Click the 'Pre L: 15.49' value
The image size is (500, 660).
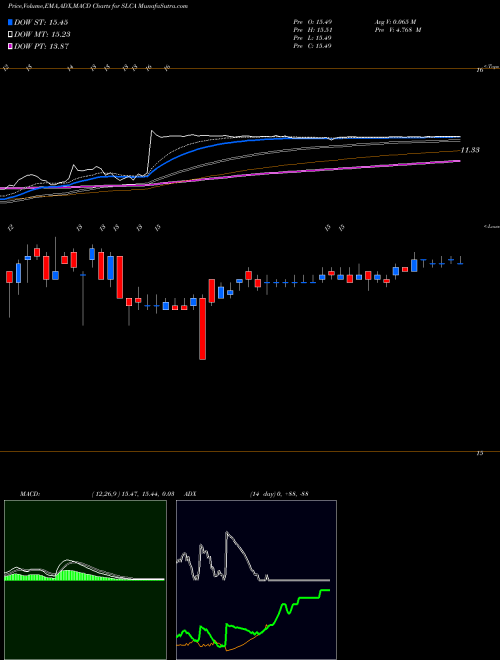312,38
